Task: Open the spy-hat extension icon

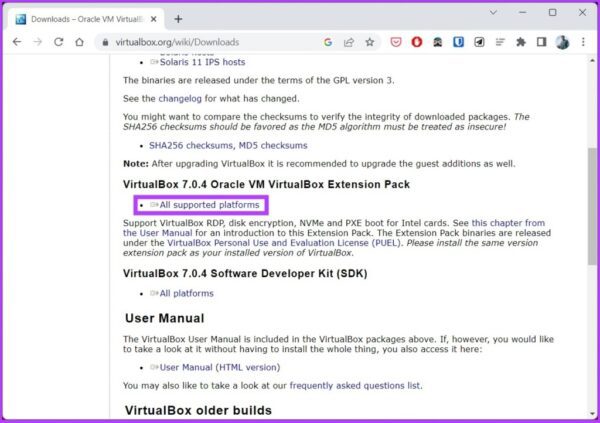Action: (437, 42)
